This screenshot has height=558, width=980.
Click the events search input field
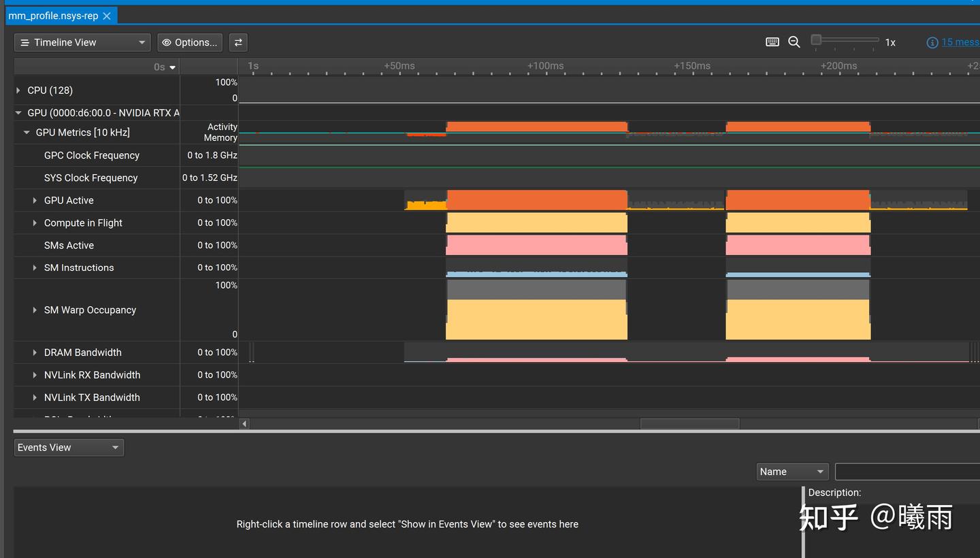(x=907, y=472)
